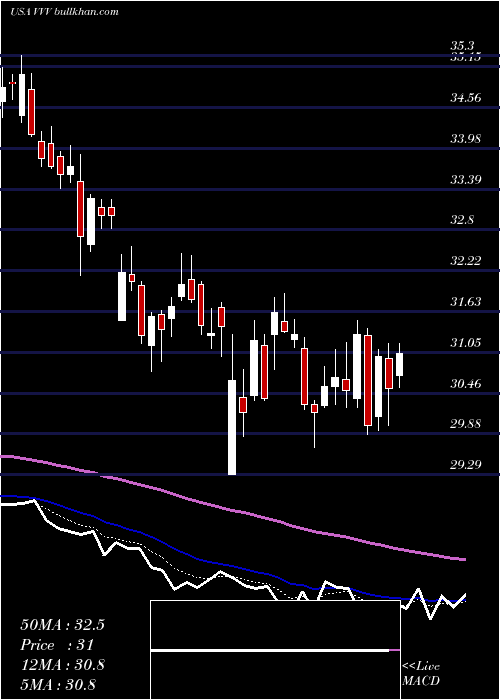Click the 31.05 price level label
The width and height of the screenshot is (500, 700).
click(x=466, y=342)
